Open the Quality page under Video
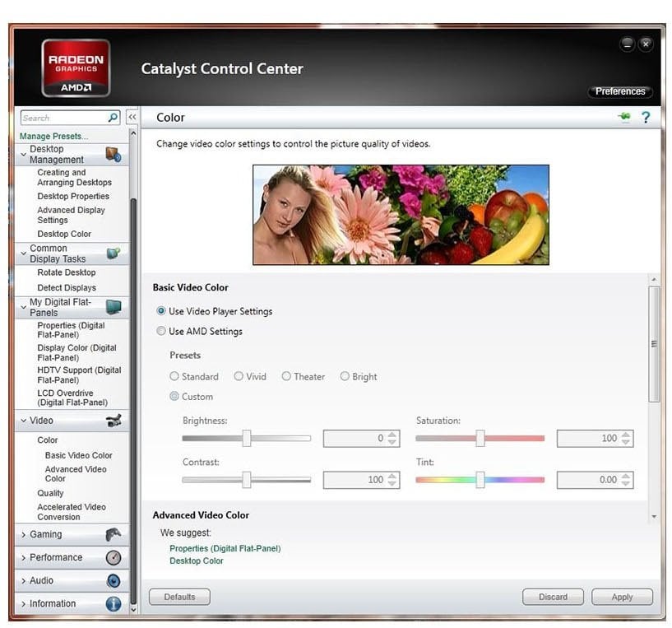672x628 pixels. click(x=50, y=493)
